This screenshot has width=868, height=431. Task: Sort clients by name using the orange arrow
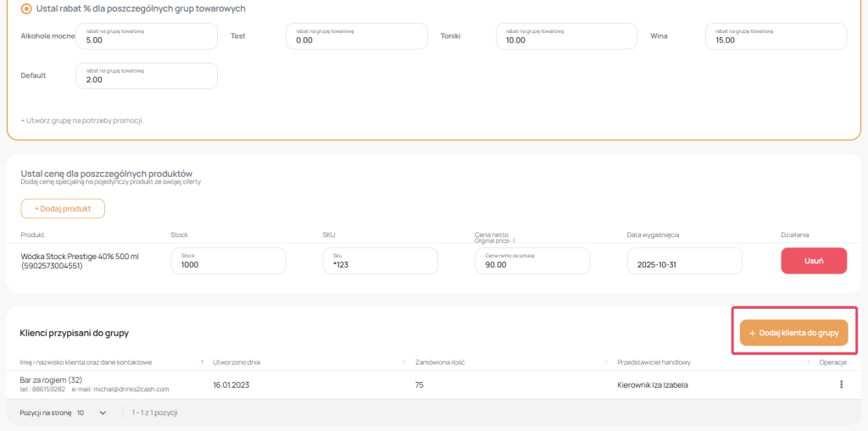[202, 362]
